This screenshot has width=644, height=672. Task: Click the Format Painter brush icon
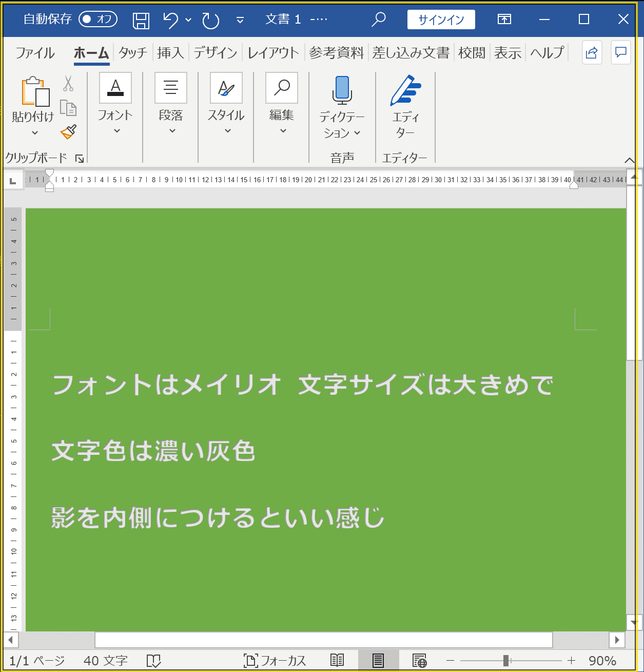pyautogui.click(x=68, y=132)
